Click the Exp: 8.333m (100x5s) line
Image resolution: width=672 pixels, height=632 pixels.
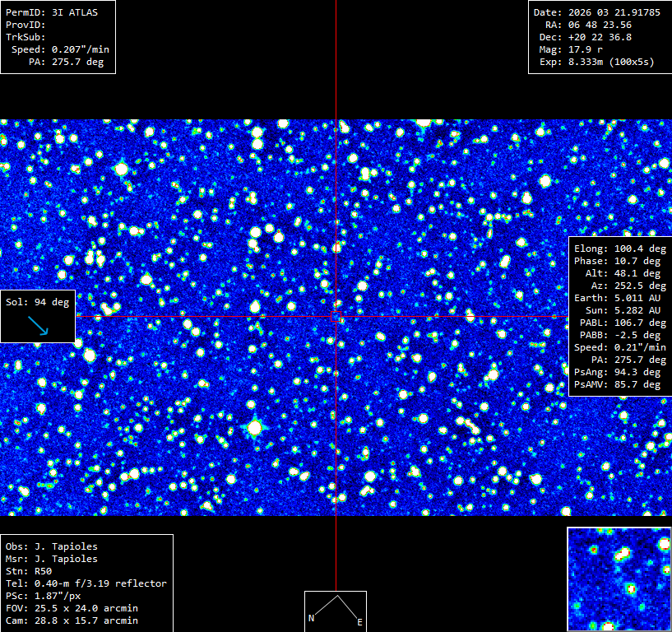596,63
